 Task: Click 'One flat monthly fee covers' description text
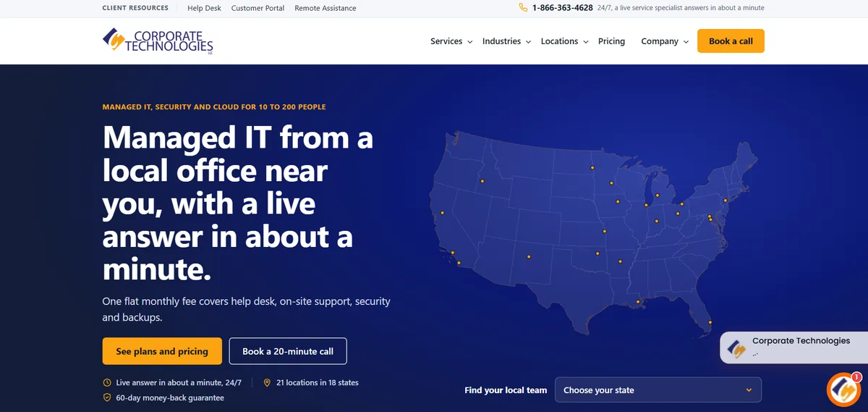tap(247, 309)
